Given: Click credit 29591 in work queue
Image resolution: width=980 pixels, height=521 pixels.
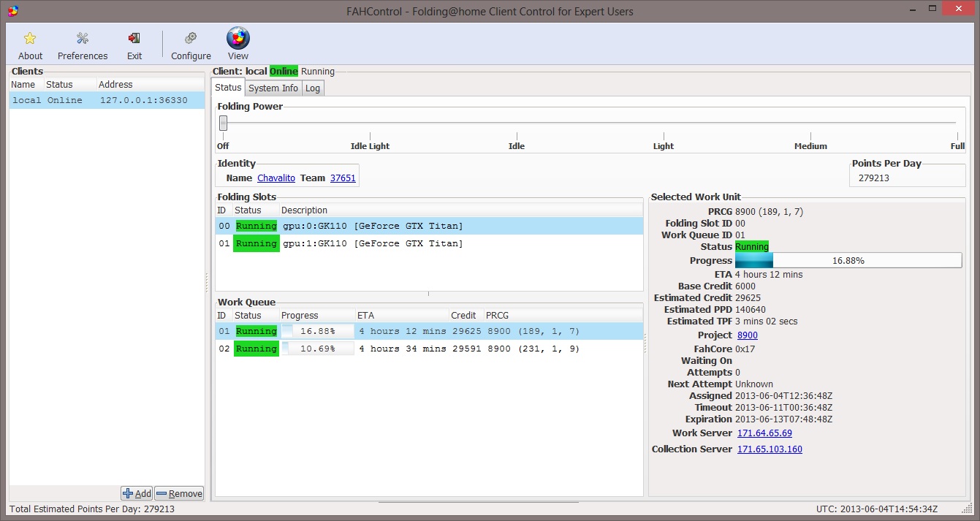Looking at the screenshot, I should tap(466, 349).
